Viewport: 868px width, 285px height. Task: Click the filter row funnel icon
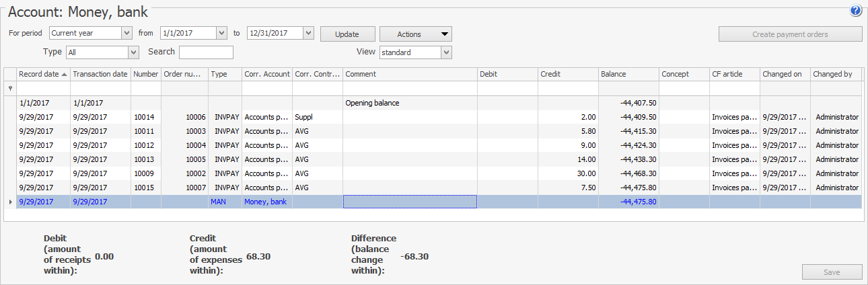[x=9, y=88]
